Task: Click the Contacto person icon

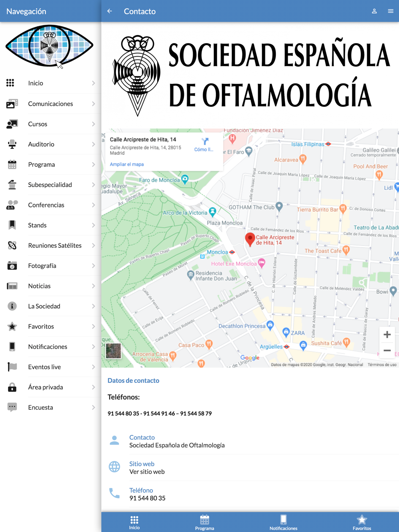Action: (115, 440)
